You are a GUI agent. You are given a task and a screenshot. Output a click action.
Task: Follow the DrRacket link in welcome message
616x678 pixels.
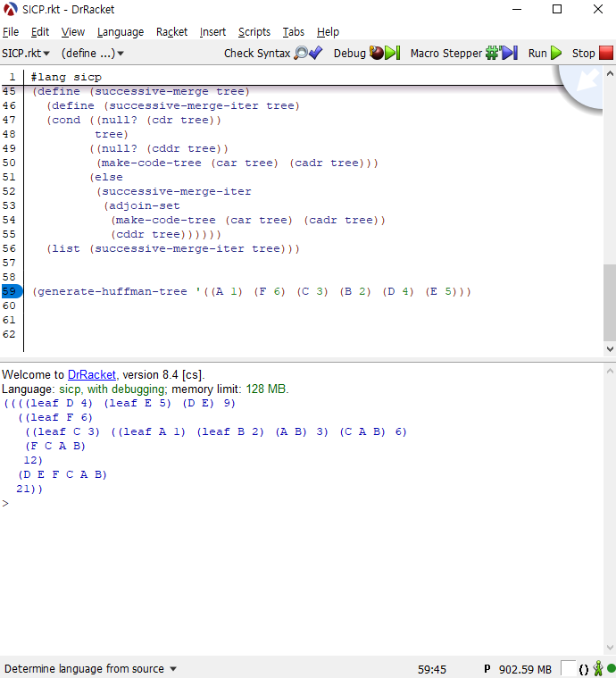(x=92, y=375)
